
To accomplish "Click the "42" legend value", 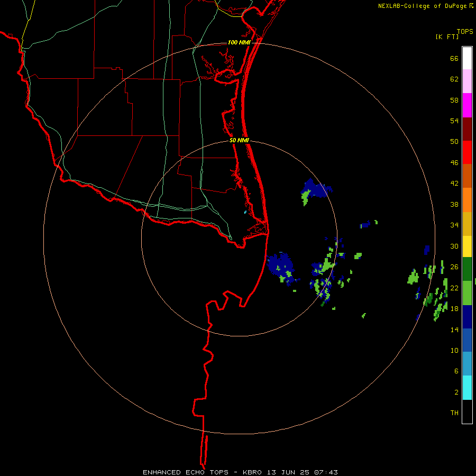I will coord(454,184).
